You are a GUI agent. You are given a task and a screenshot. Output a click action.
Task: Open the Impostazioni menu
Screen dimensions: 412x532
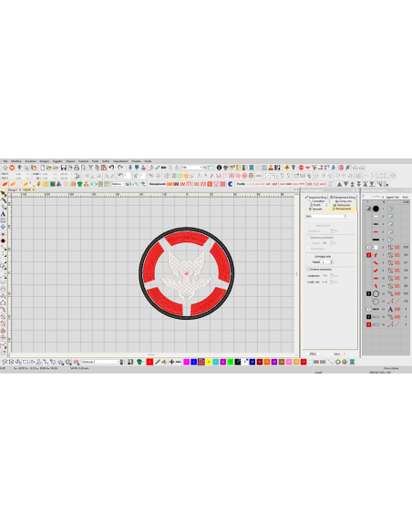click(120, 161)
